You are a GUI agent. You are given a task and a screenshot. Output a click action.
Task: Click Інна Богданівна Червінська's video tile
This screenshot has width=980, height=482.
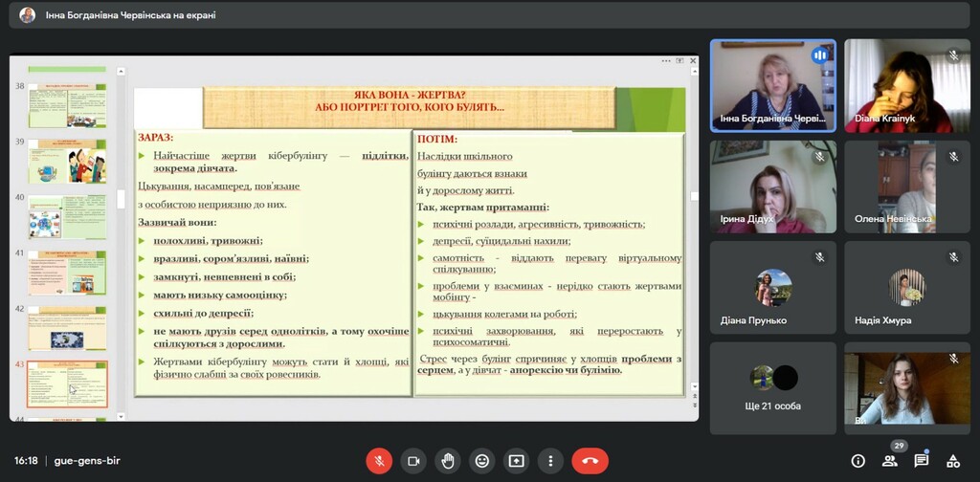pyautogui.click(x=772, y=86)
